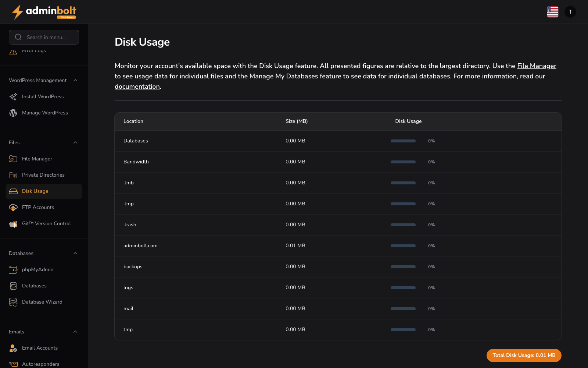Click the FTP Accounts cloud icon

(x=13, y=207)
